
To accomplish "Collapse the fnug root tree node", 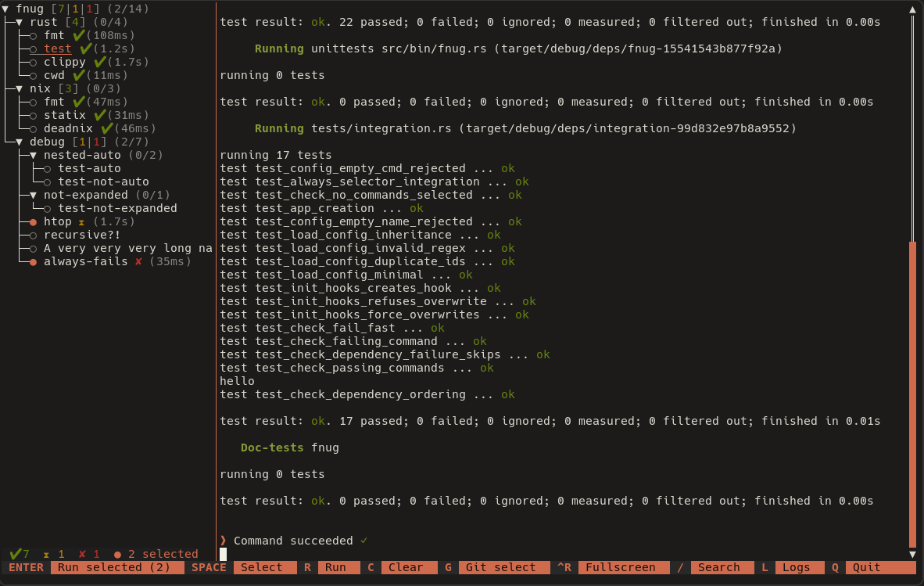I will [x=5, y=9].
